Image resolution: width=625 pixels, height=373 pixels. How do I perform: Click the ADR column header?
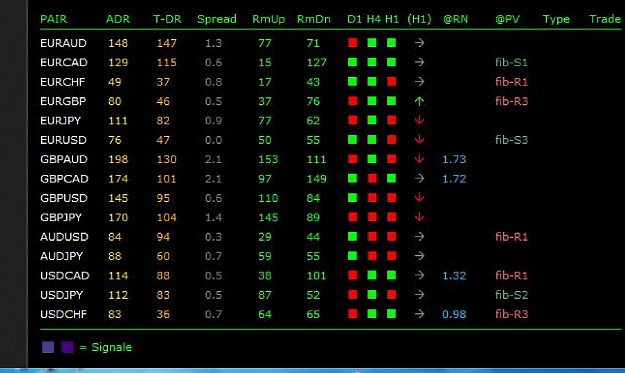click(x=118, y=19)
